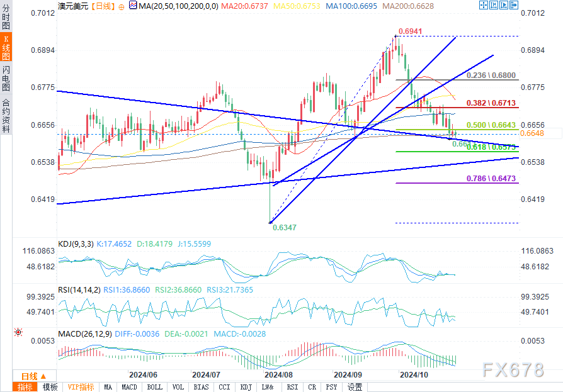The image size is (563, 392).
Task: Click the 0.6941 high price marker
Action: tap(411, 31)
